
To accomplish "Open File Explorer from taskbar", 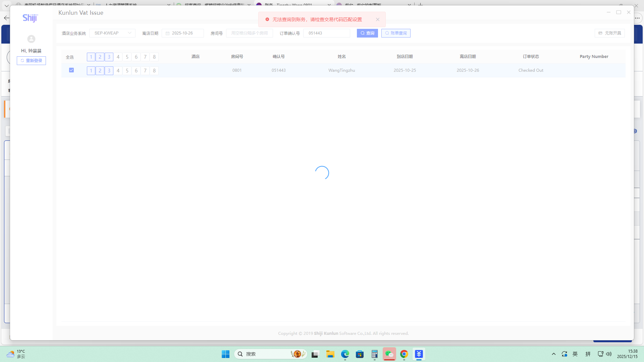I will click(x=330, y=354).
